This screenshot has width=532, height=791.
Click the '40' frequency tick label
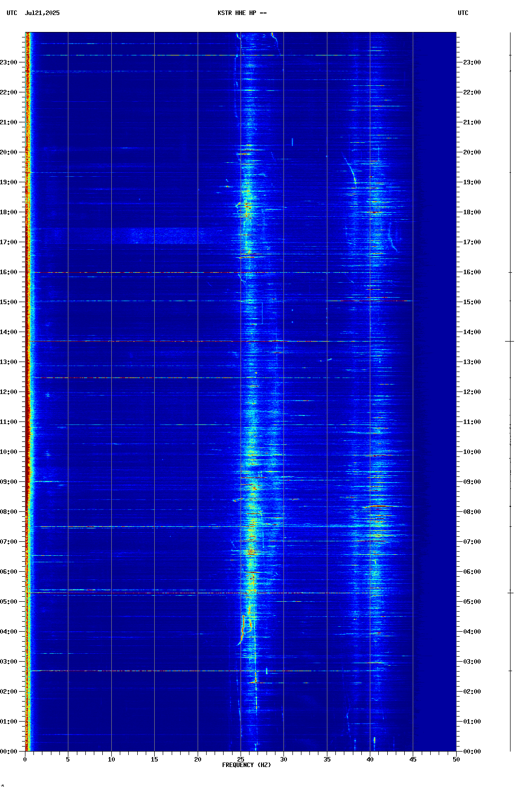pos(370,760)
